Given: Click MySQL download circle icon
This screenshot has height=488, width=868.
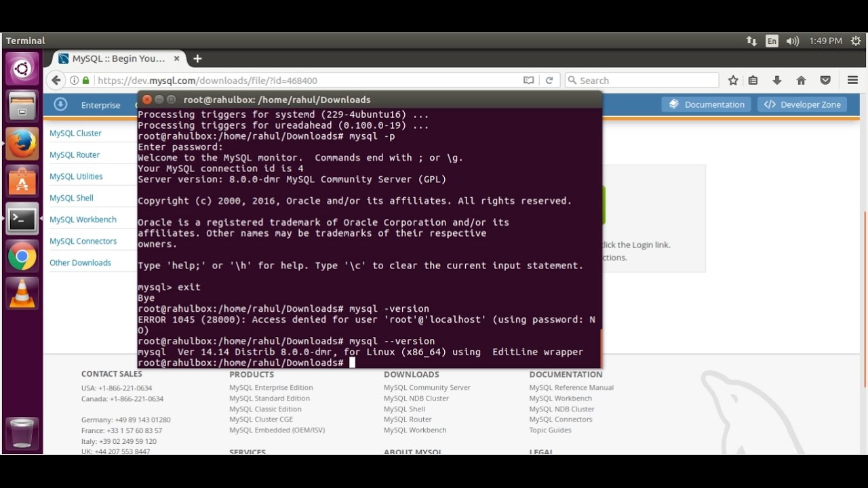Looking at the screenshot, I should (60, 104).
